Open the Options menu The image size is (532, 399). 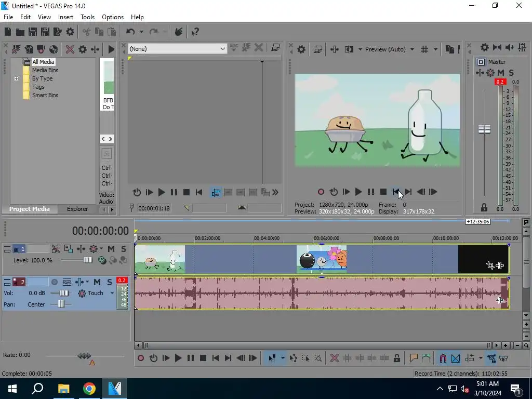113,17
